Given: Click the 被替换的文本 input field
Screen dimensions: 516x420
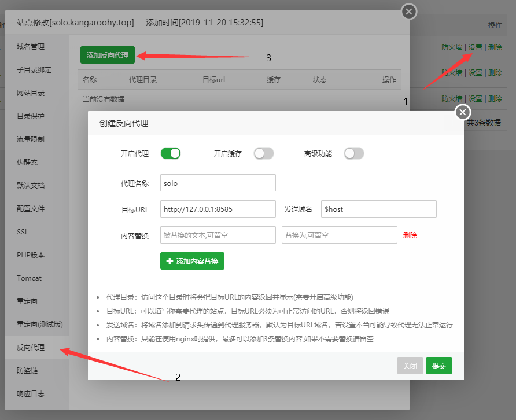Looking at the screenshot, I should pos(218,235).
